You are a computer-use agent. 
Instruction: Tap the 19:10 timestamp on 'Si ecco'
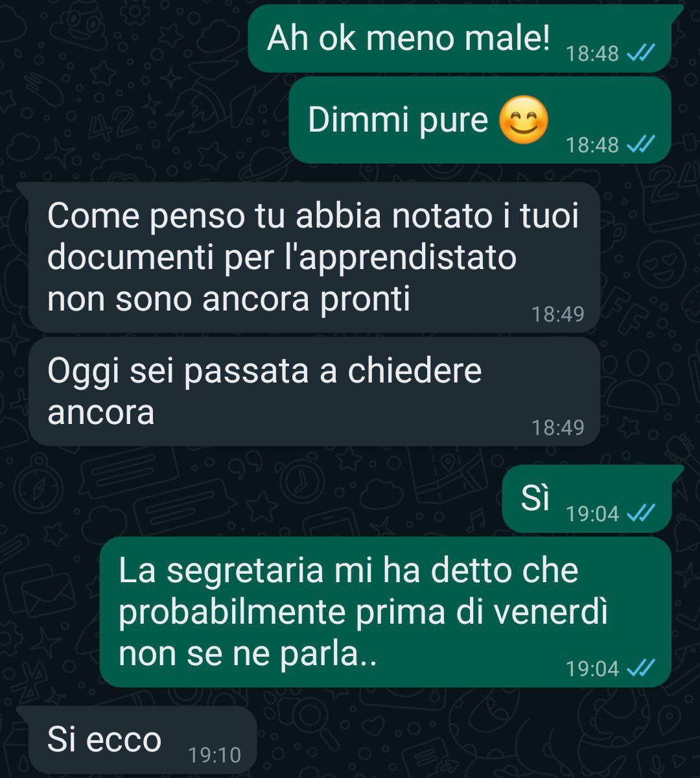click(215, 755)
